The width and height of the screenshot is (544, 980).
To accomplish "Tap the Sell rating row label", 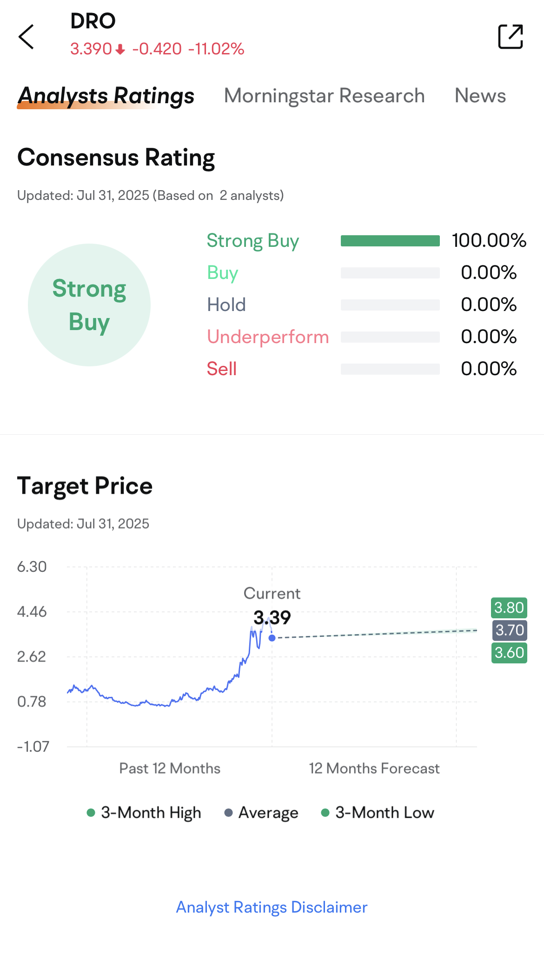I will click(222, 369).
